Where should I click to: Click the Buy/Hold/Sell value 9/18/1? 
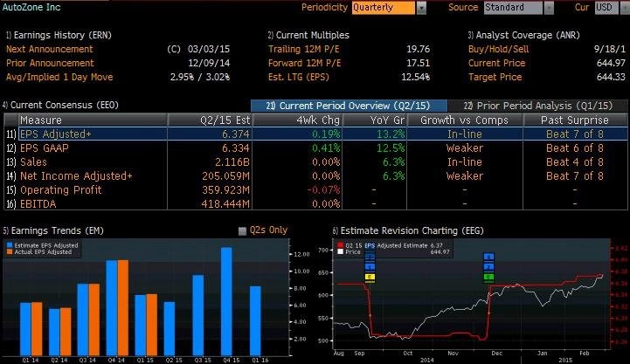(610, 49)
